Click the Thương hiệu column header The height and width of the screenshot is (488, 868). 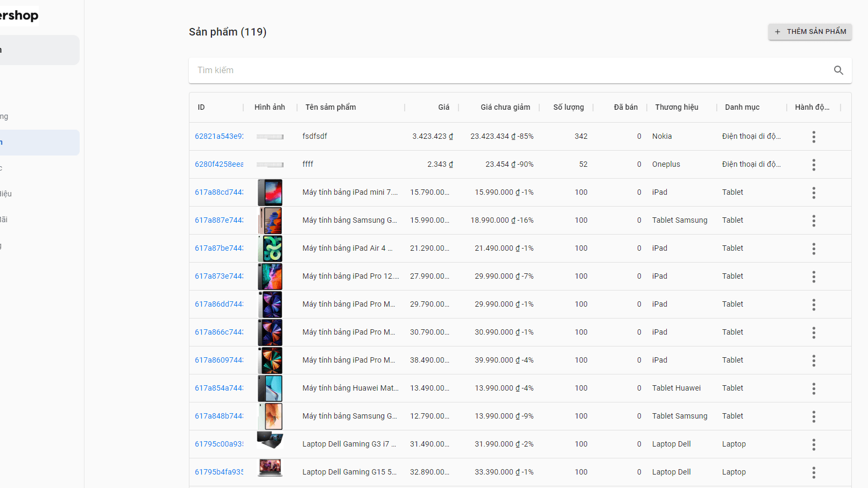[x=676, y=107]
